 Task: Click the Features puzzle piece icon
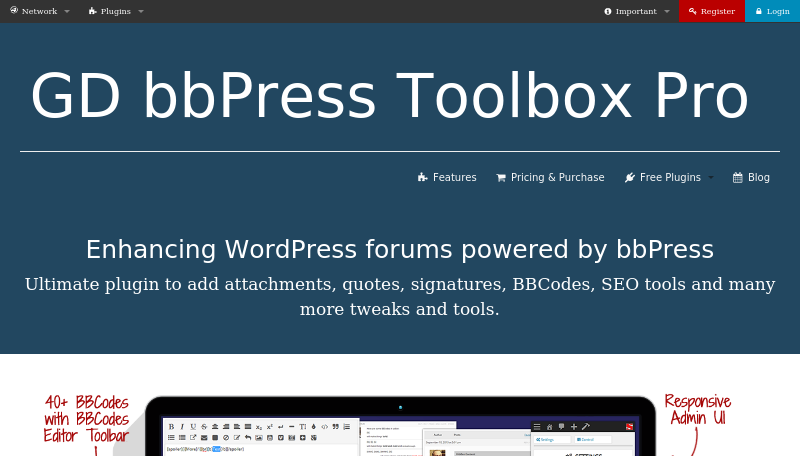(422, 178)
